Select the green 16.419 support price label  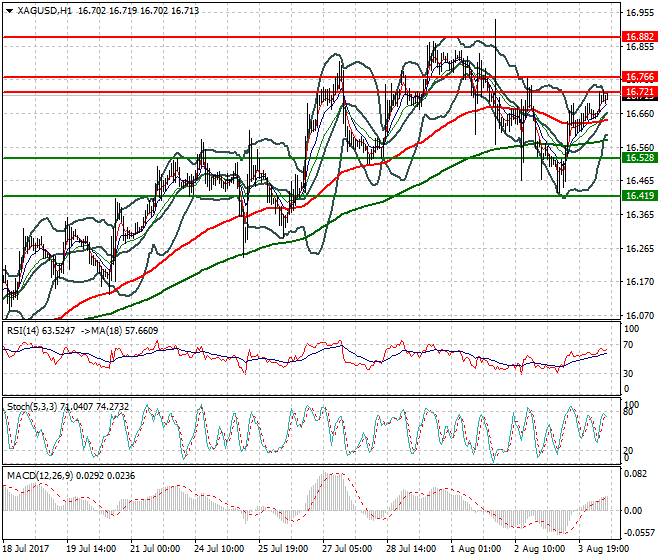click(640, 195)
